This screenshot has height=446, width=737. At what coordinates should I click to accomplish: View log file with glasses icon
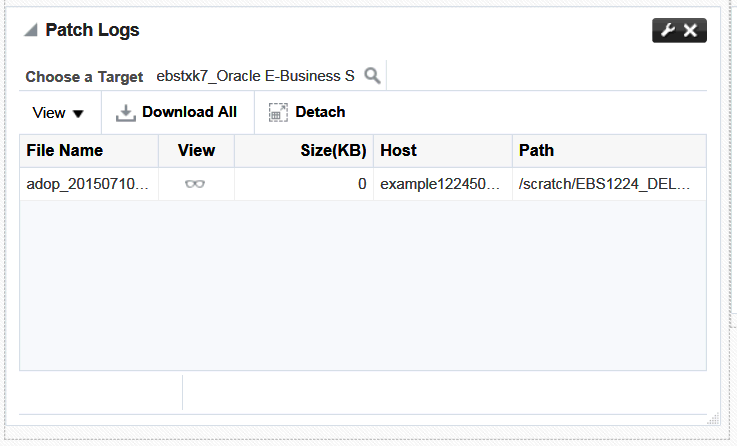coord(195,184)
